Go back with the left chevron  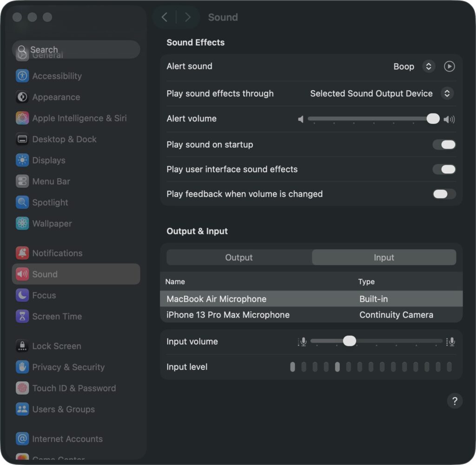pyautogui.click(x=165, y=17)
